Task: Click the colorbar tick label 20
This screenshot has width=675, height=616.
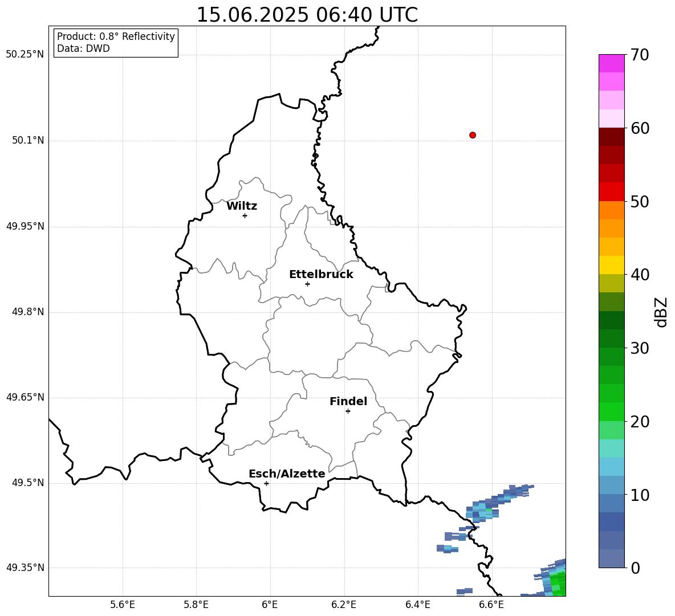Action: point(640,422)
